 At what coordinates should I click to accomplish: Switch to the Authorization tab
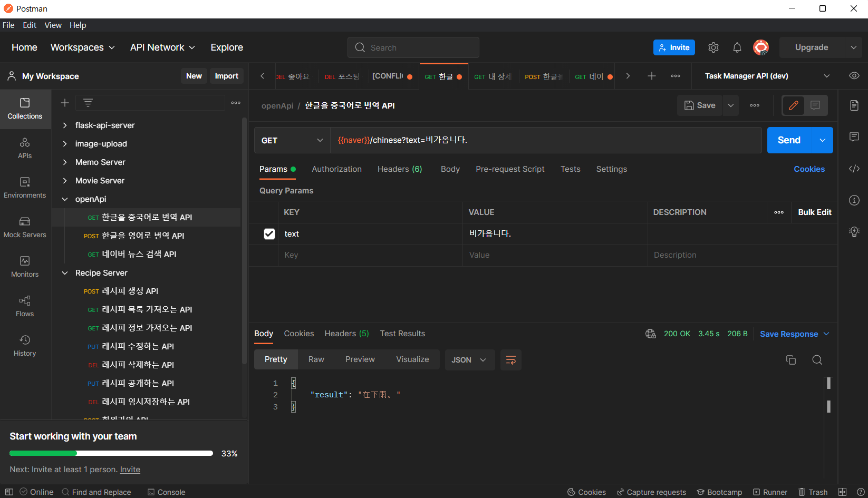click(x=336, y=169)
